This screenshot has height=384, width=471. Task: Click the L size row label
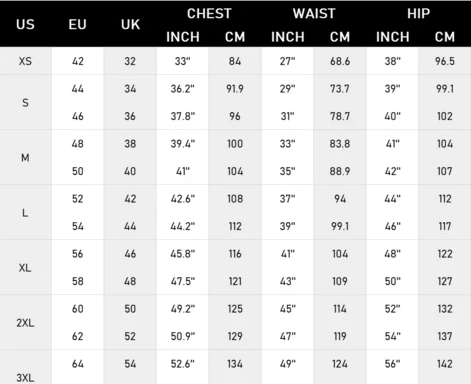pos(25,213)
